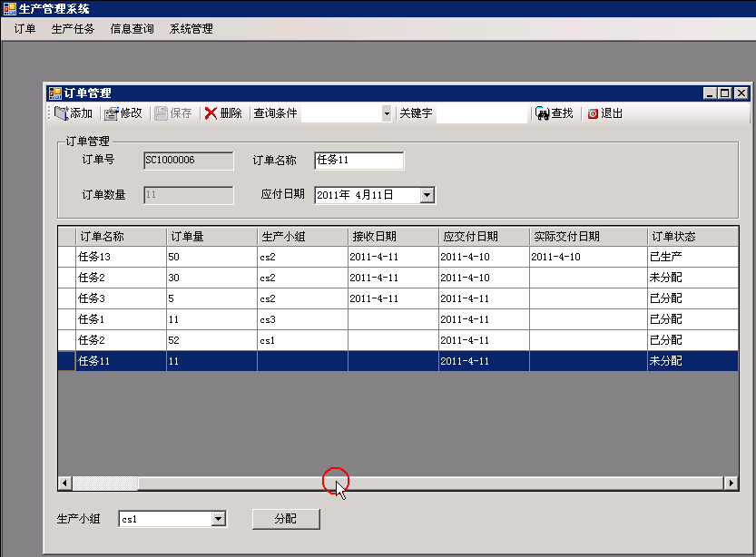Open the 查询条件 dropdown list
This screenshot has height=557, width=756.
coord(387,113)
